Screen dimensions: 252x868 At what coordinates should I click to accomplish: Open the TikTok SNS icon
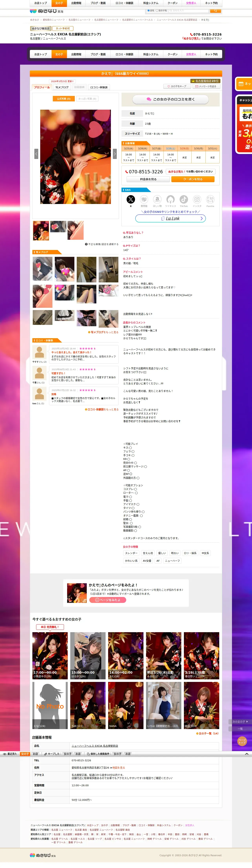tap(184, 199)
